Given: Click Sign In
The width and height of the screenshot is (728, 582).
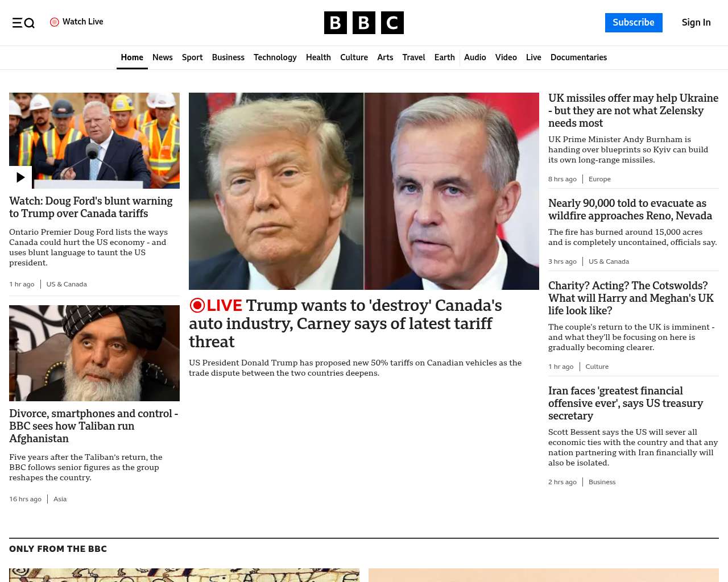Looking at the screenshot, I should click(696, 23).
